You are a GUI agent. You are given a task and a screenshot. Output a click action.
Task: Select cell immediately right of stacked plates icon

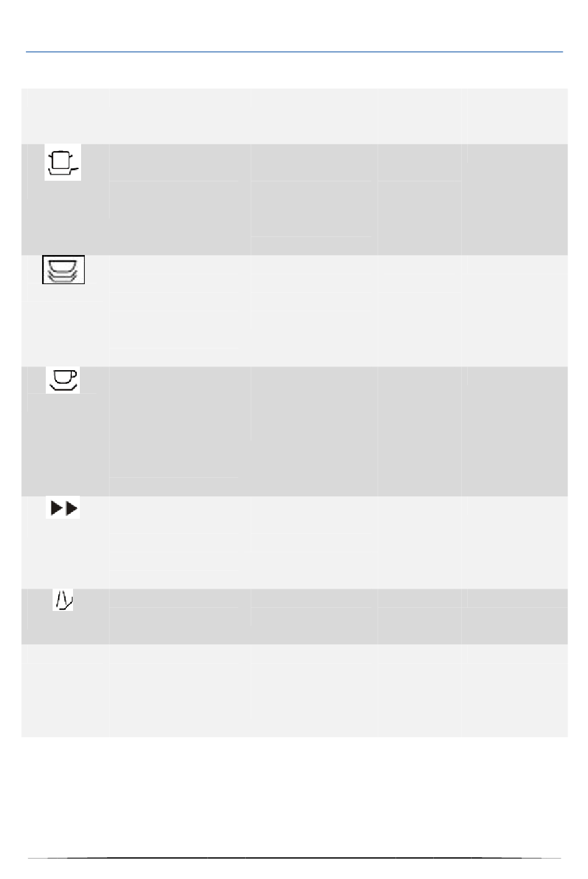coord(180,274)
